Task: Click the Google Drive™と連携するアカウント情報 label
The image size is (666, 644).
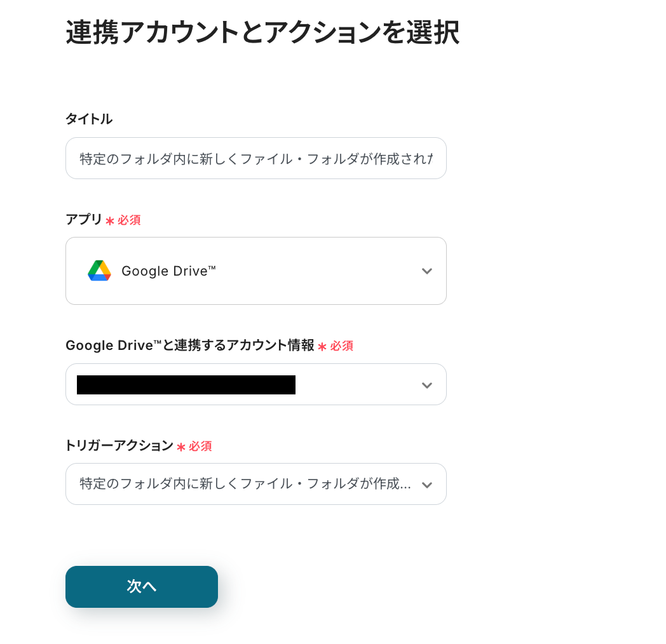Action: click(189, 345)
